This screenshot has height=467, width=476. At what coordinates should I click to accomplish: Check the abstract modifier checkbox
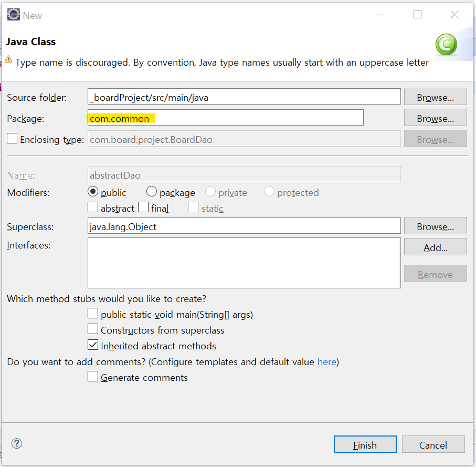click(x=93, y=207)
